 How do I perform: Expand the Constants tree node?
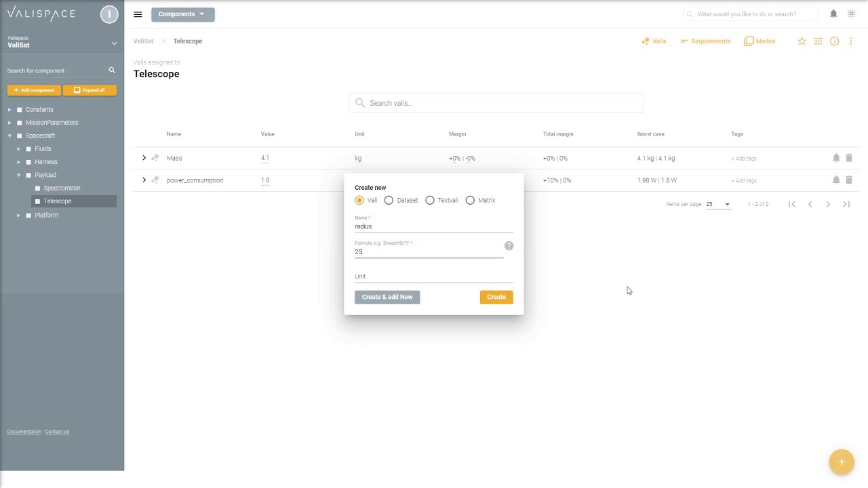tap(9, 110)
